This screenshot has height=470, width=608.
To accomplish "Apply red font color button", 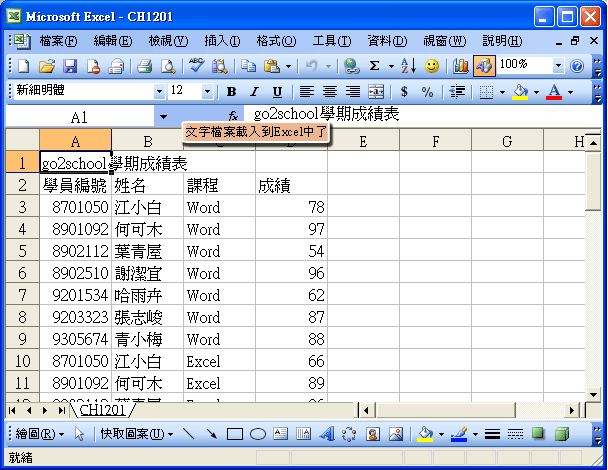I will (554, 92).
